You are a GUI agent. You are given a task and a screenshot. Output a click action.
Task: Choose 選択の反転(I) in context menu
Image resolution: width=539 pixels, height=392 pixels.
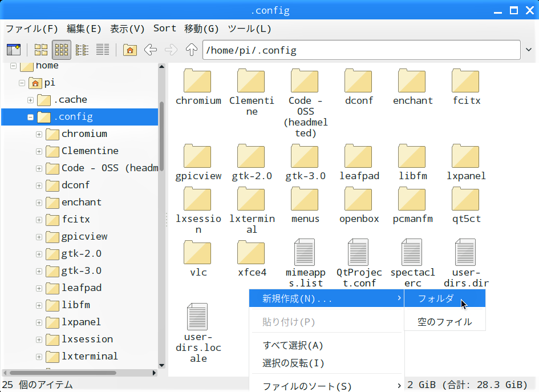click(327, 363)
